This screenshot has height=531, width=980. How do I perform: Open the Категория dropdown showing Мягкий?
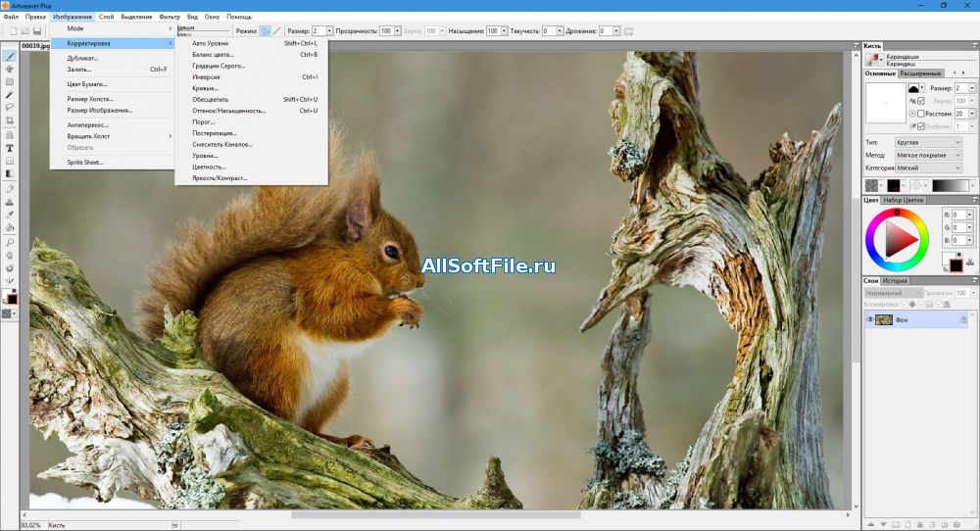[928, 168]
